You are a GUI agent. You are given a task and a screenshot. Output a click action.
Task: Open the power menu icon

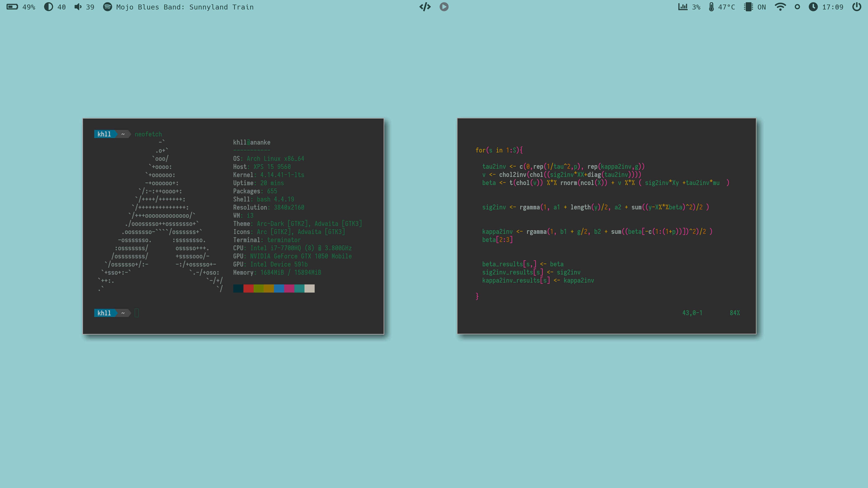(856, 7)
